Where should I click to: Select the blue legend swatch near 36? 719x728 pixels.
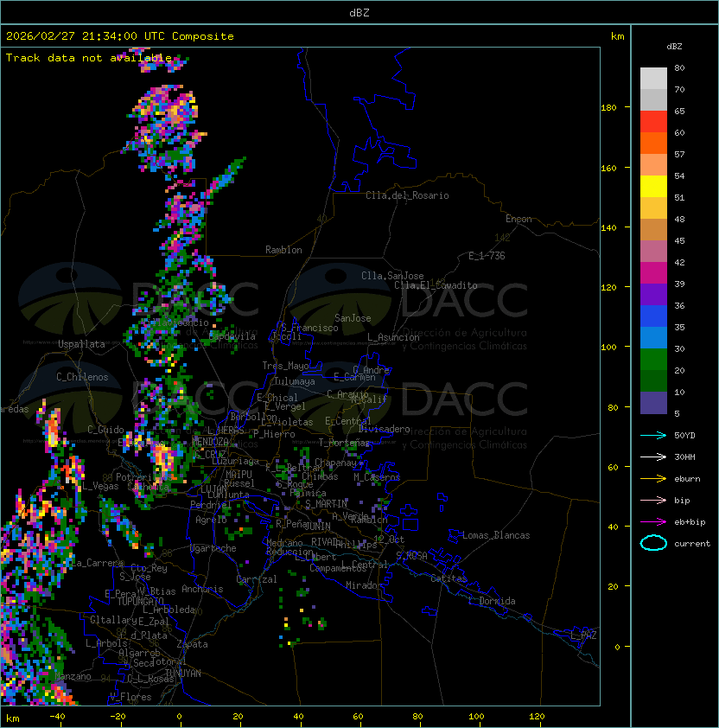tap(653, 316)
